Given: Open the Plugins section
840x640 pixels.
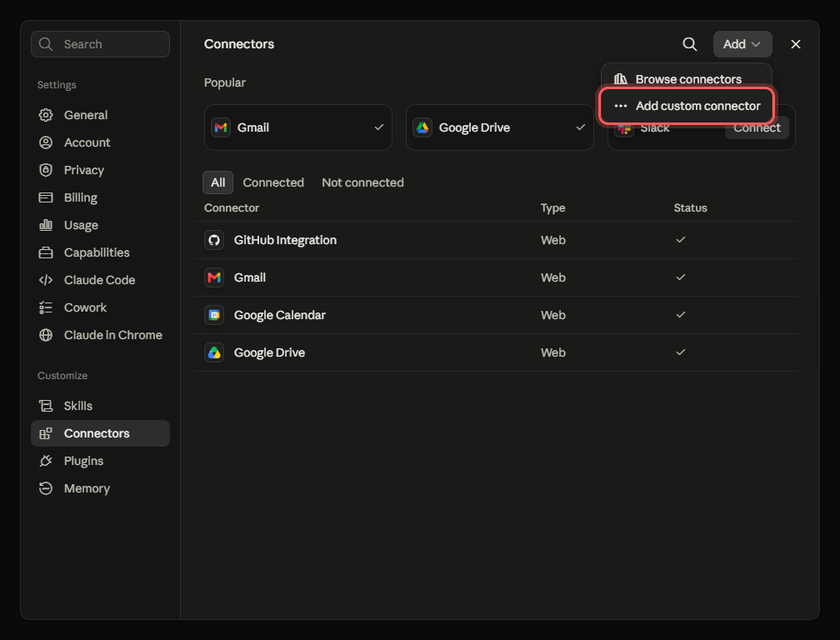Looking at the screenshot, I should (100, 461).
